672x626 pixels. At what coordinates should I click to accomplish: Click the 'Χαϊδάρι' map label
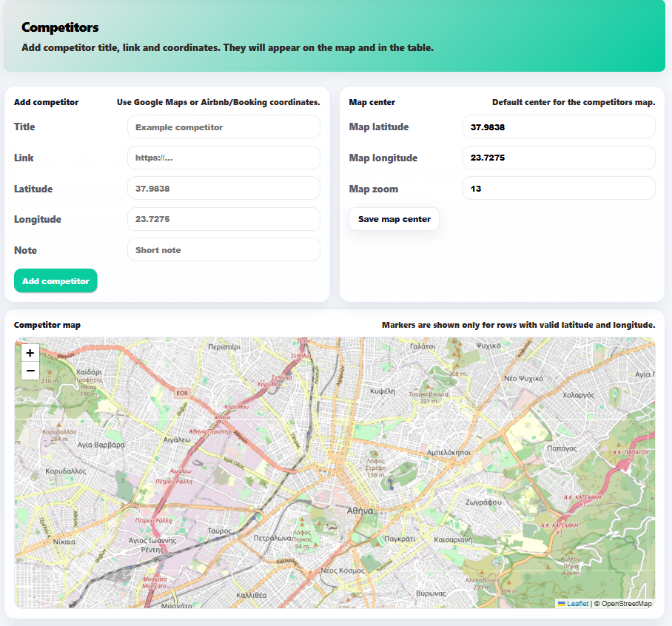point(89,372)
